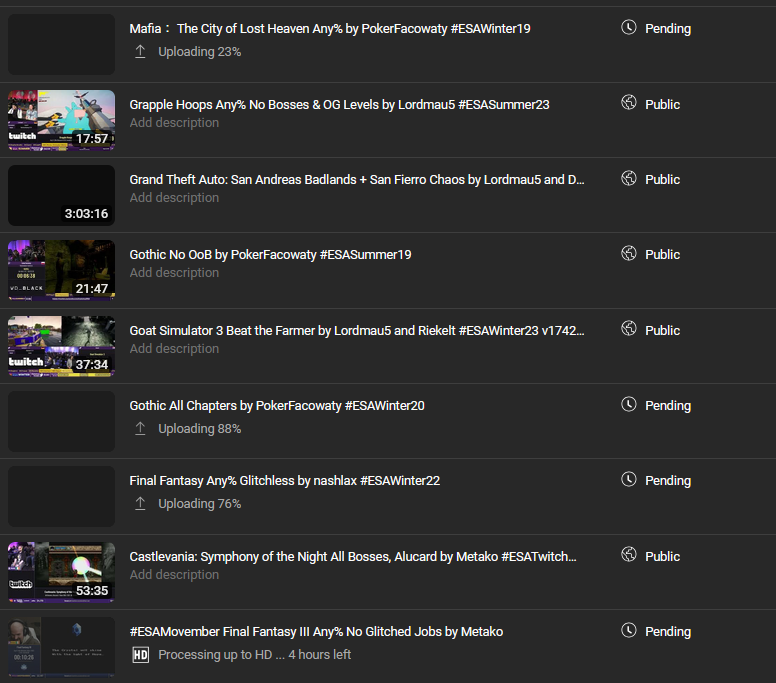Viewport: 776px width, 683px height.
Task: Open visibility Pending for Mafia video
Action: coord(668,29)
